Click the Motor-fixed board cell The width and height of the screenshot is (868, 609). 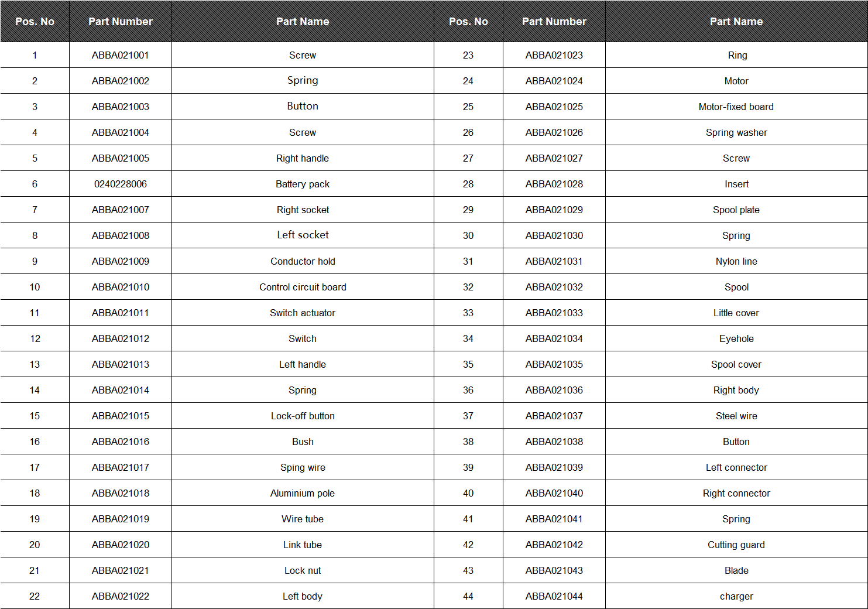pos(736,107)
